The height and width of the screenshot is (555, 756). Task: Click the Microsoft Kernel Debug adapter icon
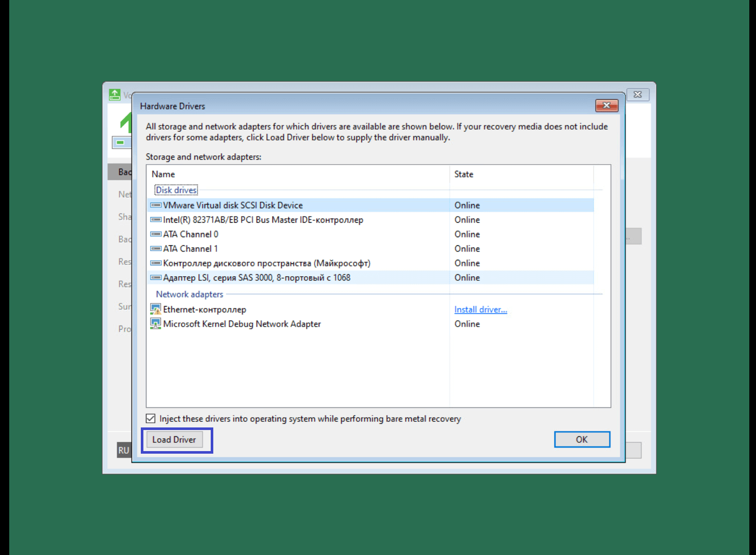click(155, 324)
